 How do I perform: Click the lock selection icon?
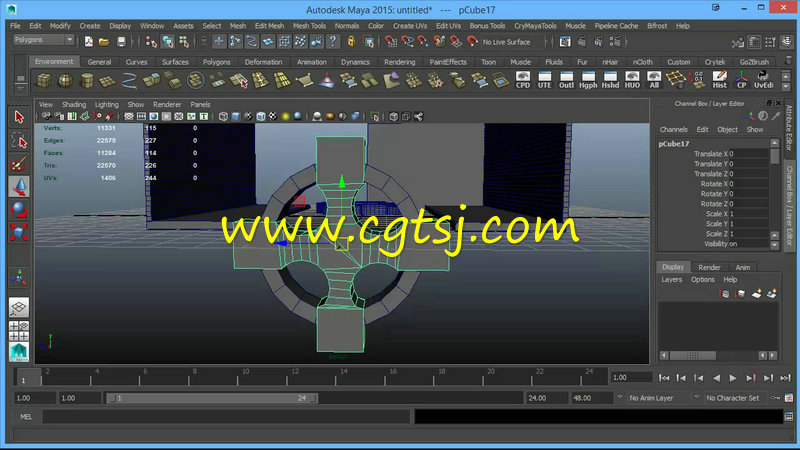coord(351,42)
